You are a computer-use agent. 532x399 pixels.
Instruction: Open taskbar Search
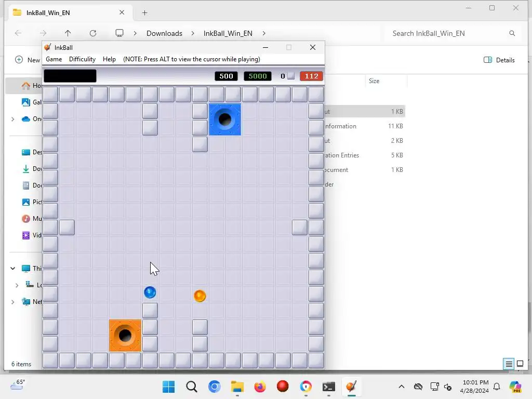click(192, 387)
